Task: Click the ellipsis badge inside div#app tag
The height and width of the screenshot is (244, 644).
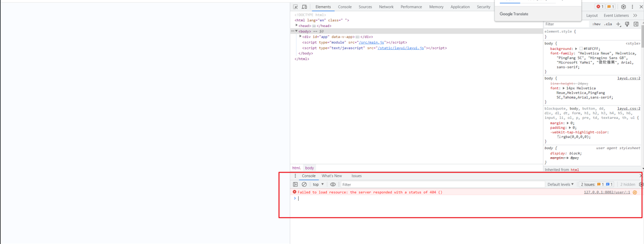Action: [x=358, y=37]
